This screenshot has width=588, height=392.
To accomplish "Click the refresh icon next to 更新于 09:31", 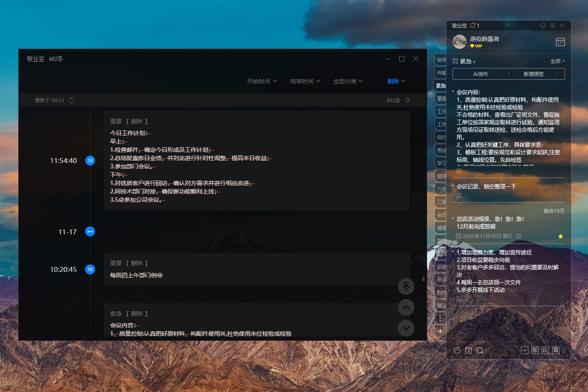I will click(x=71, y=100).
